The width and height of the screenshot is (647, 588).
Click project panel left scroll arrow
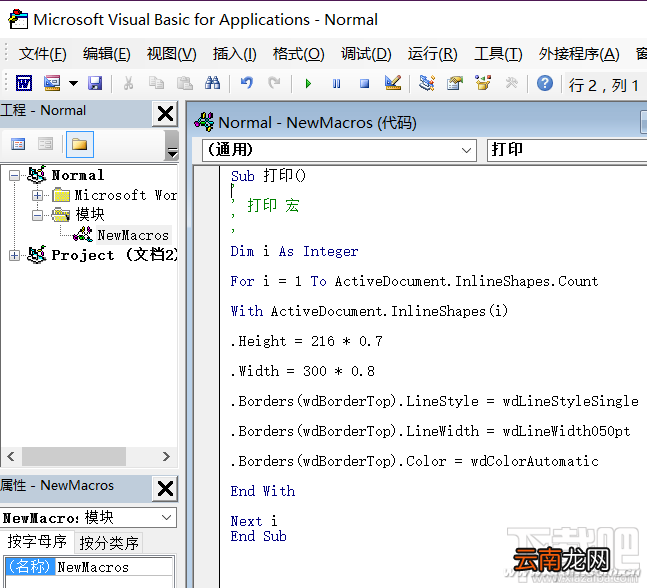pos(11,456)
